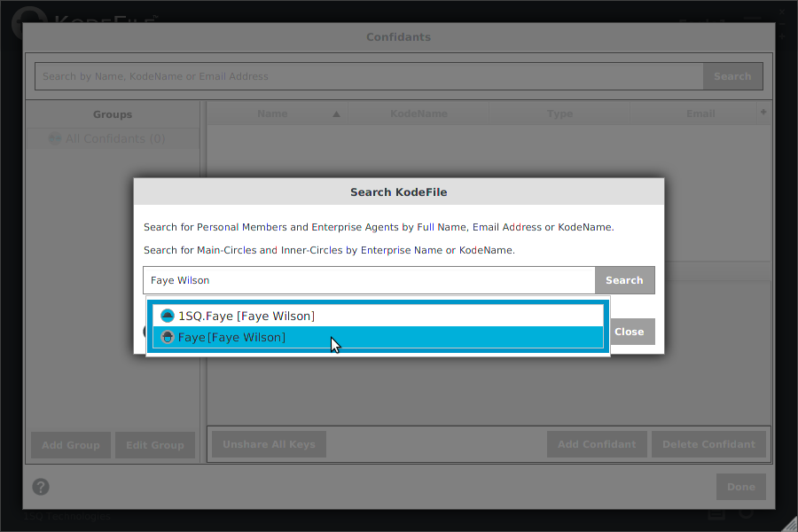Click the personal member icon beside Faye
Viewport: 798px width, 532px height.
point(168,337)
